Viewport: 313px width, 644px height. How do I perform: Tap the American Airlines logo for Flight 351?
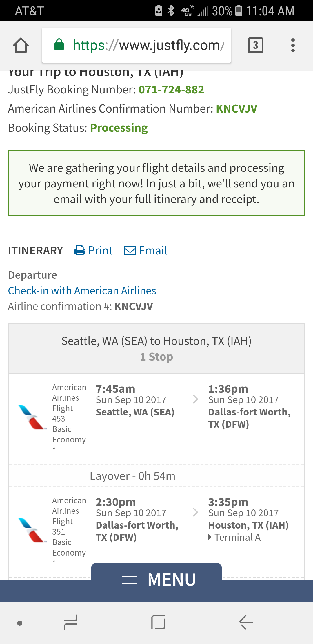point(32,530)
